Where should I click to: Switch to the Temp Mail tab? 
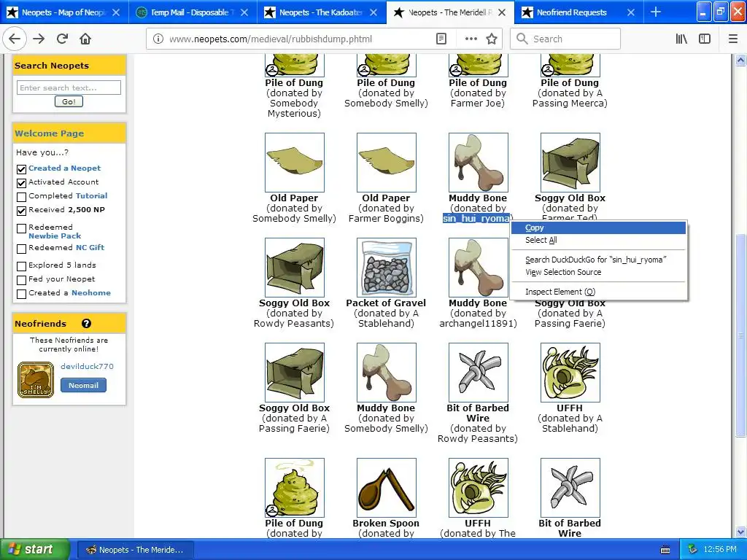tap(193, 12)
